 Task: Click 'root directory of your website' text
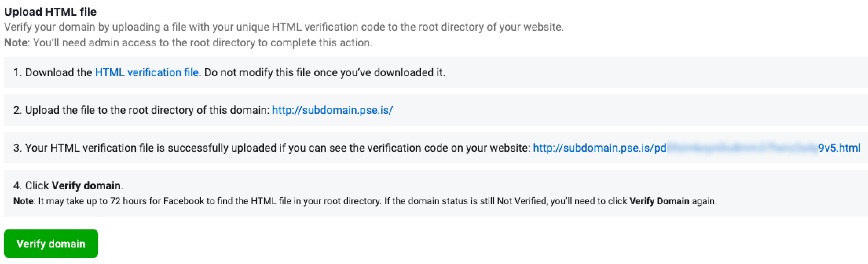tap(482, 27)
